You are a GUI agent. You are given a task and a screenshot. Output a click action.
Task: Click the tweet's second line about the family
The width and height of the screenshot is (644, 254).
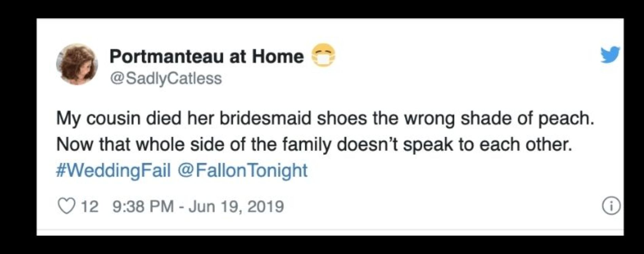coord(314,145)
